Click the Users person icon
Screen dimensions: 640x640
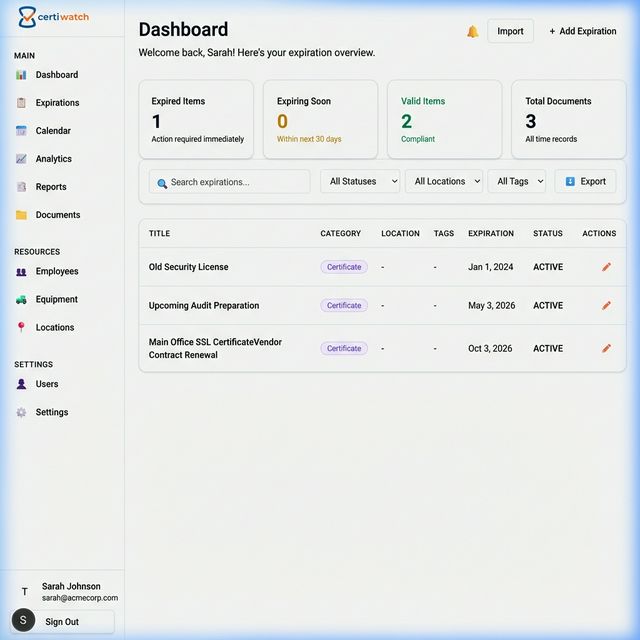21,384
